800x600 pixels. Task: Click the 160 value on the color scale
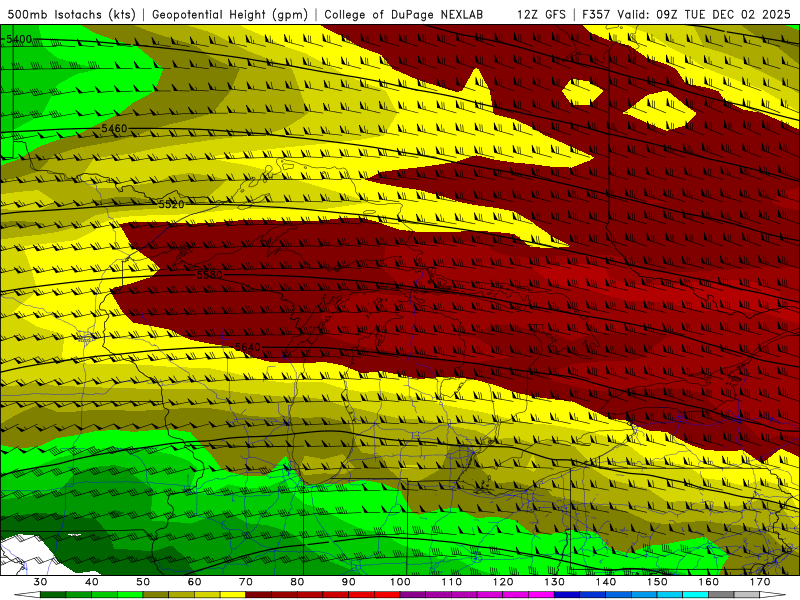tap(709, 582)
